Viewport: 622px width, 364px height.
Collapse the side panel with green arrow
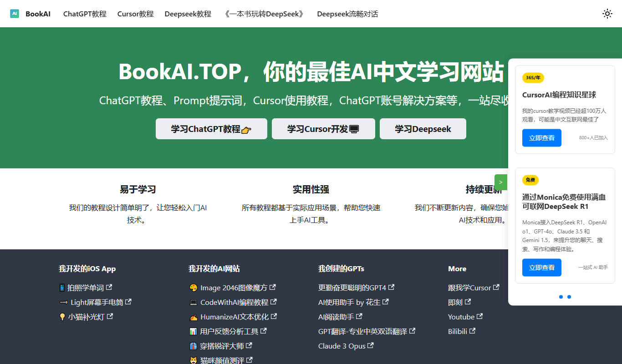click(x=501, y=182)
